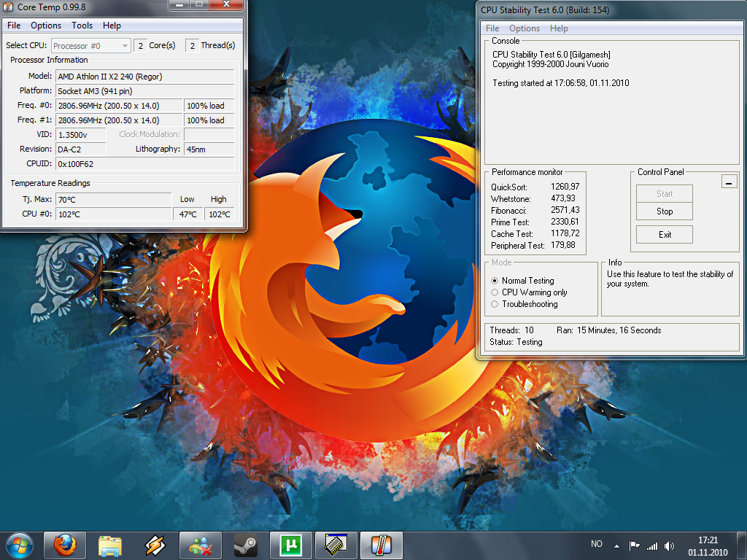Open CPU Stability Test Help menu
This screenshot has width=747, height=560.
coord(559,28)
